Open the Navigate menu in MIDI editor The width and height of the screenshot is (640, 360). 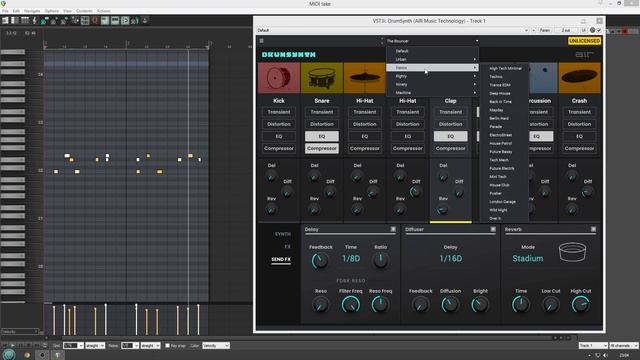[x=32, y=11]
